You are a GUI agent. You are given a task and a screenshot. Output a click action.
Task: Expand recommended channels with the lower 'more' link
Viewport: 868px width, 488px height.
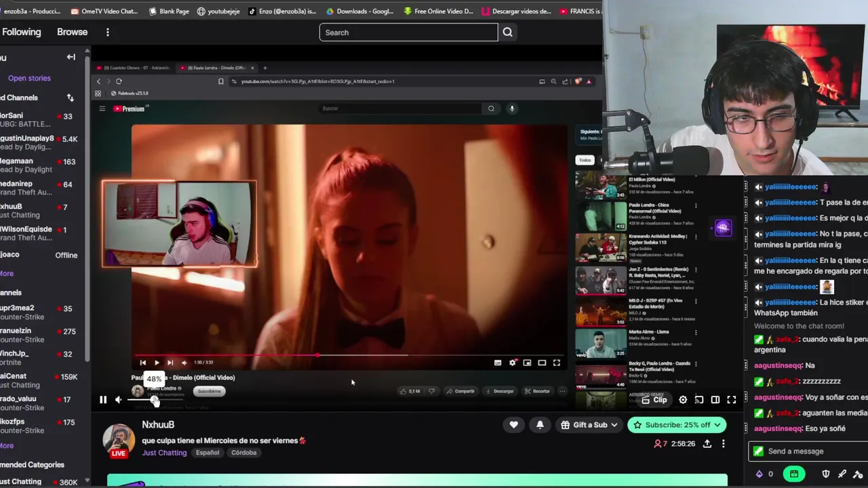(x=7, y=445)
